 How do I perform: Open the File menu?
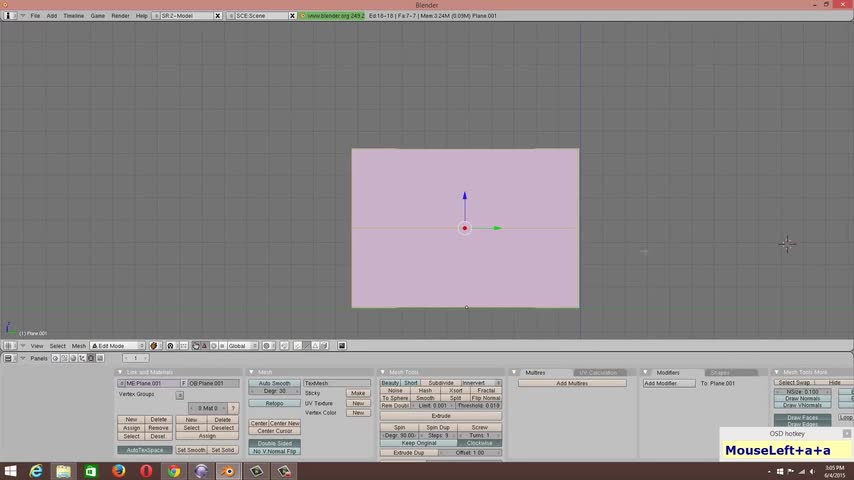(x=35, y=16)
